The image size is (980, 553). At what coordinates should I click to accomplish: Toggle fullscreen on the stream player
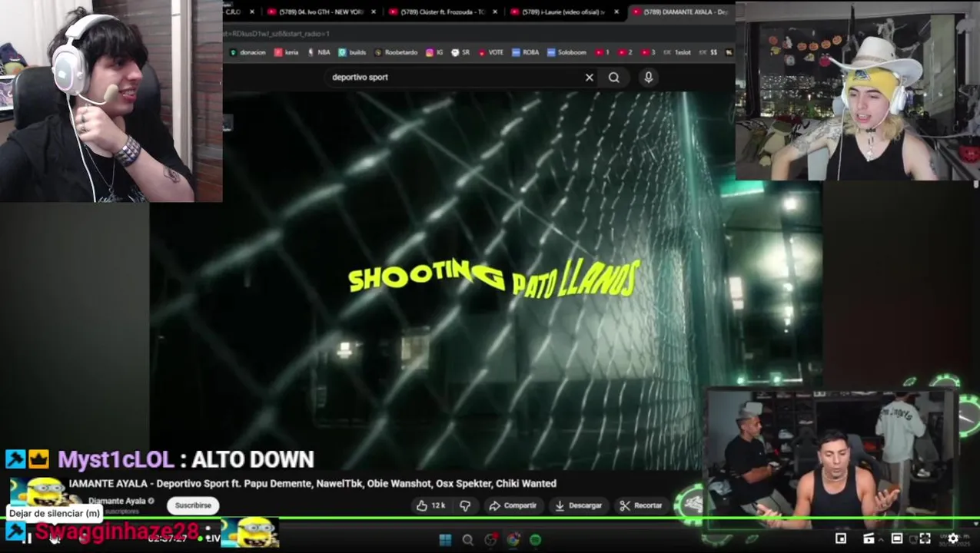(x=925, y=538)
